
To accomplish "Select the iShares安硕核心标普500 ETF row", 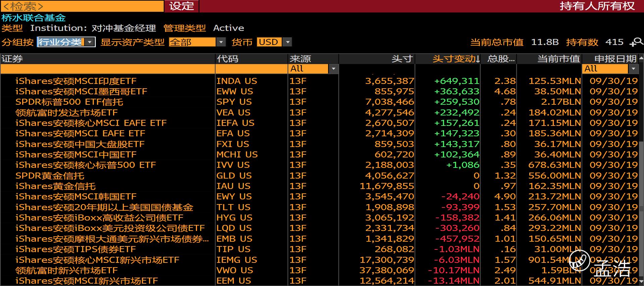I will [x=320, y=165].
